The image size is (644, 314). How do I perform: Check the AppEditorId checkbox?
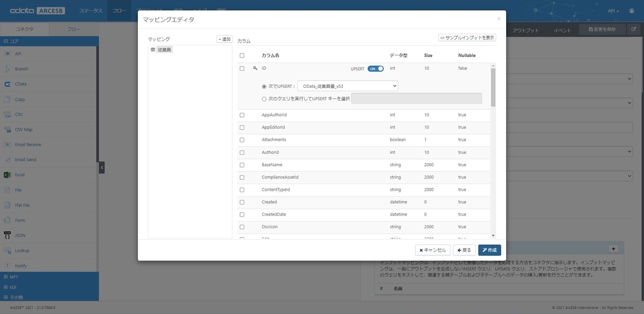[242, 128]
